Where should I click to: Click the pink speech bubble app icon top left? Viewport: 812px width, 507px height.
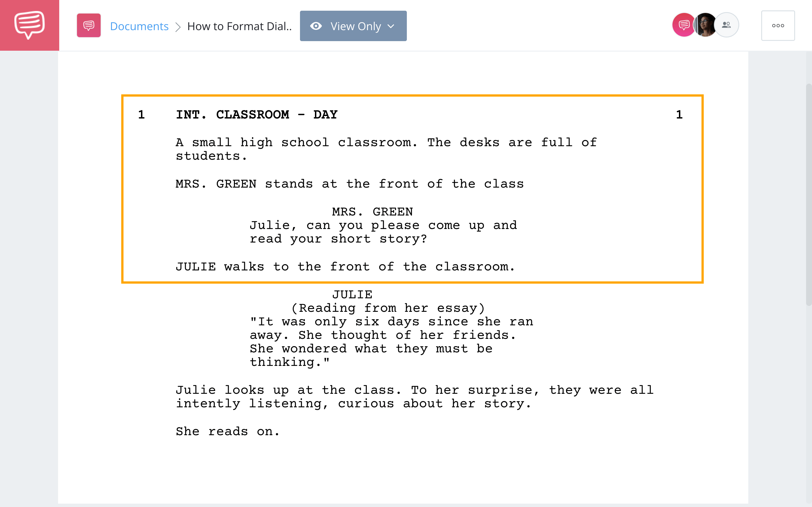click(x=29, y=25)
